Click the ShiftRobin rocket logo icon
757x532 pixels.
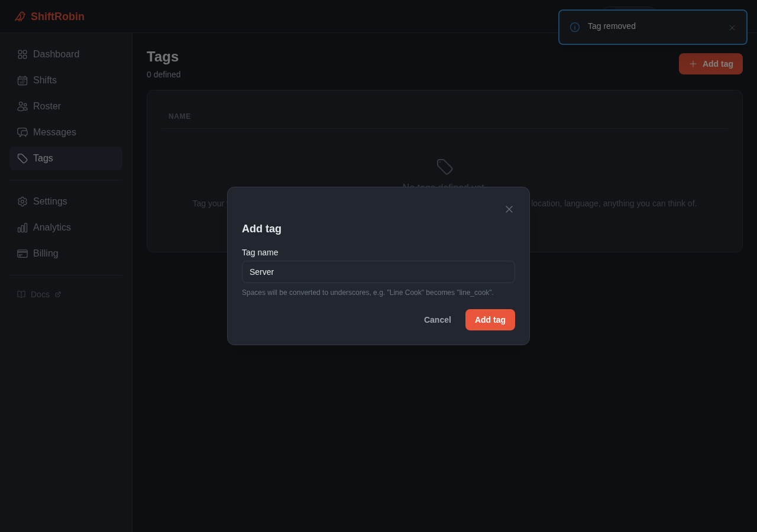20,17
